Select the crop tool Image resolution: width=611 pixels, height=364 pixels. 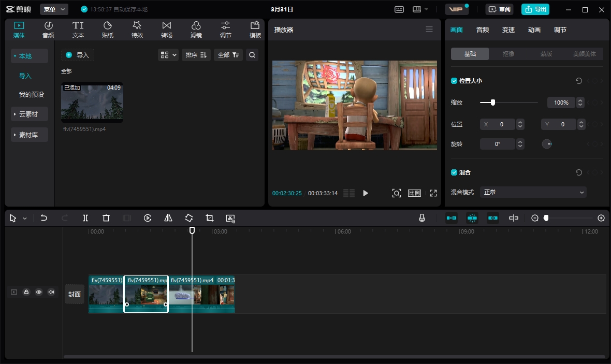point(210,218)
